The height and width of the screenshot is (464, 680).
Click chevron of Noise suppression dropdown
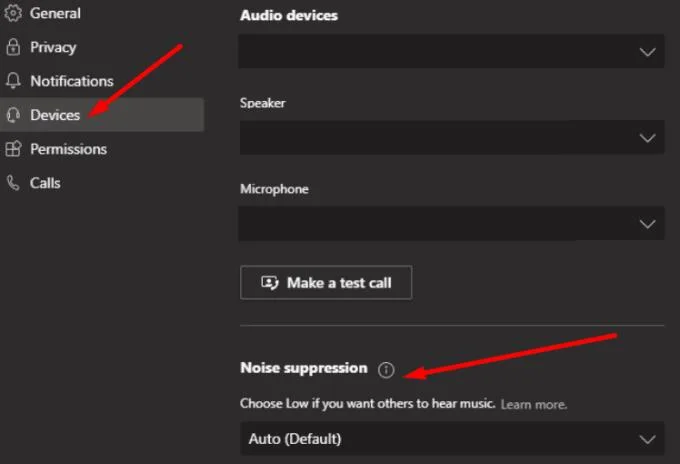coord(647,439)
